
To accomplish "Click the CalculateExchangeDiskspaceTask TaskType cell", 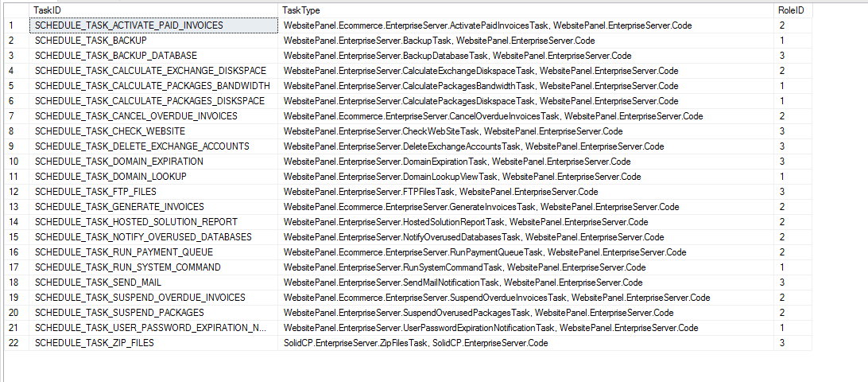I will pyautogui.click(x=526, y=71).
